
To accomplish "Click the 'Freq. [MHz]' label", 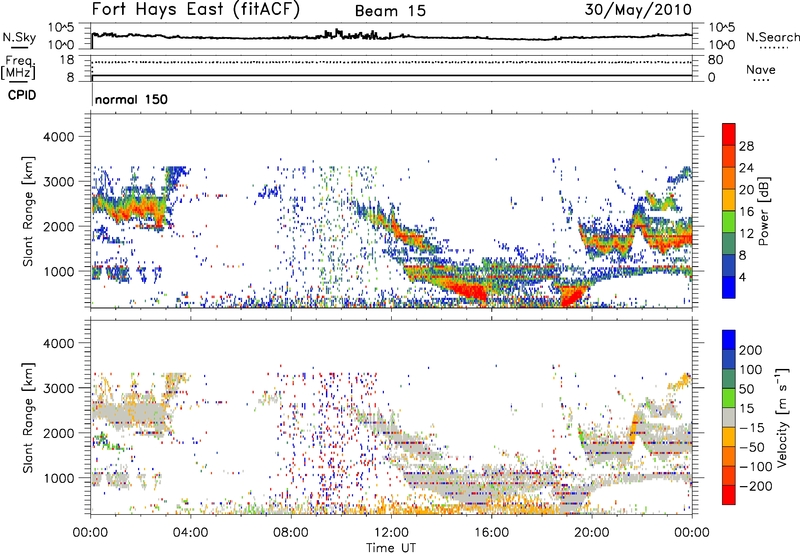I will pyautogui.click(x=18, y=67).
